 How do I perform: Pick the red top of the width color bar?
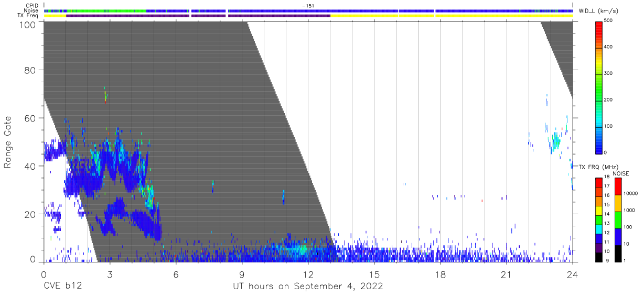click(600, 27)
